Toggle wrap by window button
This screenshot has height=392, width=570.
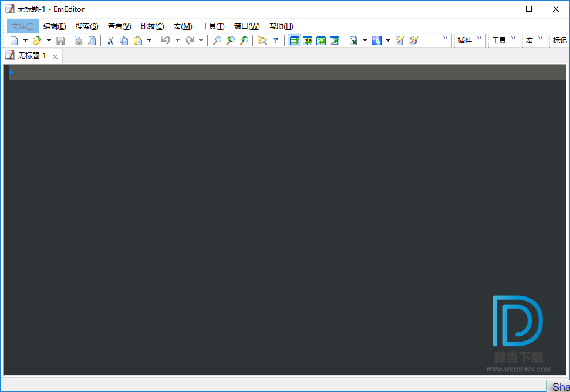[321, 40]
